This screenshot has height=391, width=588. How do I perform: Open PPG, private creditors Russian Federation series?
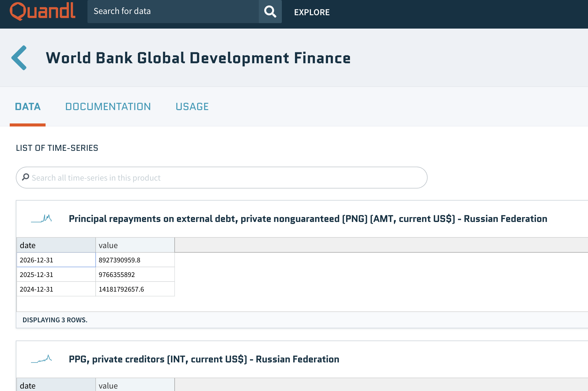click(x=204, y=359)
